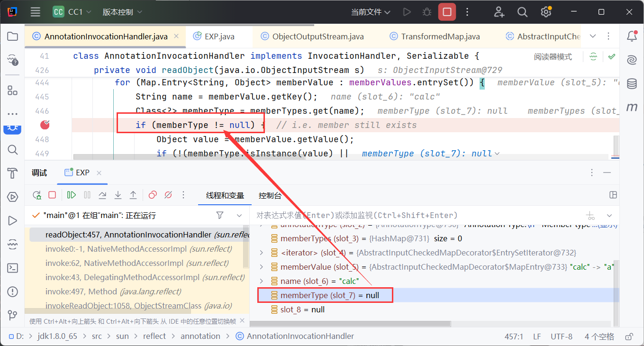Click the Step Into arrow icon

118,195
